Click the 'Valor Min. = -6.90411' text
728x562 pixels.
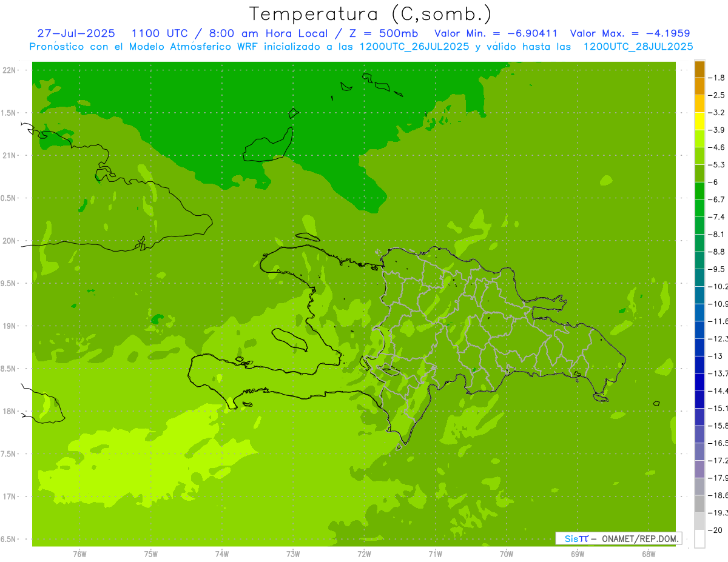pos(496,33)
